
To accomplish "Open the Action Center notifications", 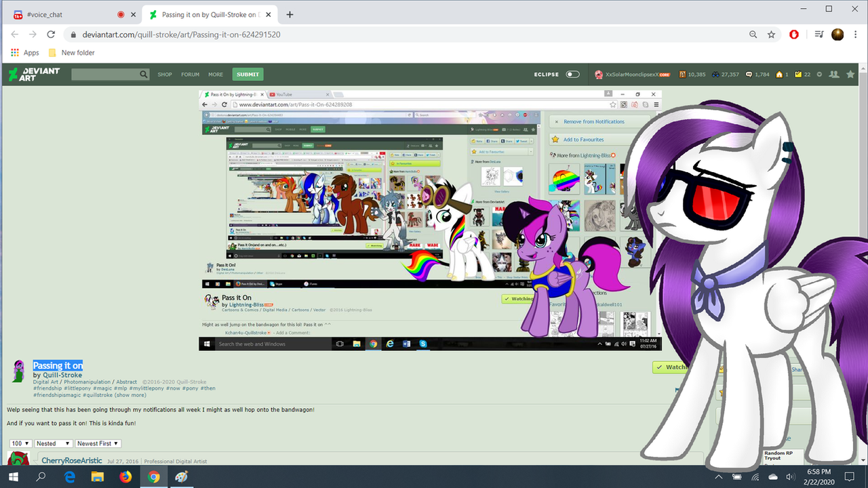I will click(850, 476).
